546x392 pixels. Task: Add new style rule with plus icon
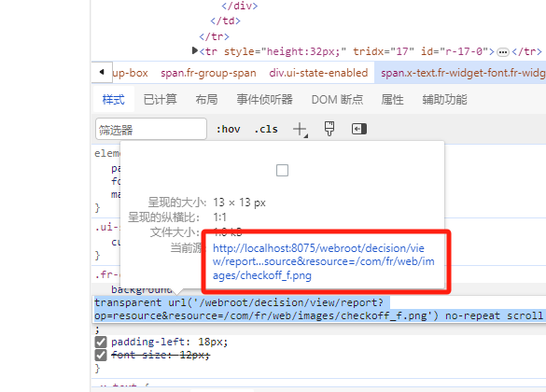(300, 129)
